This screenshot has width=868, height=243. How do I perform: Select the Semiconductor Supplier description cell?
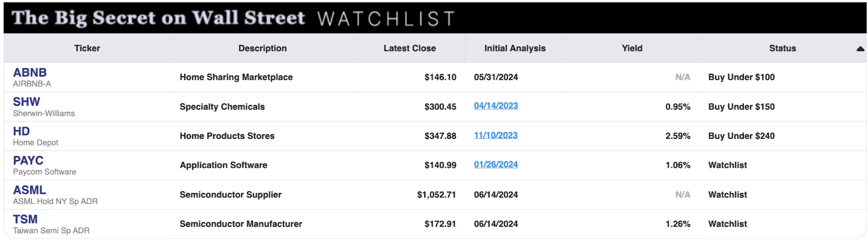231,195
